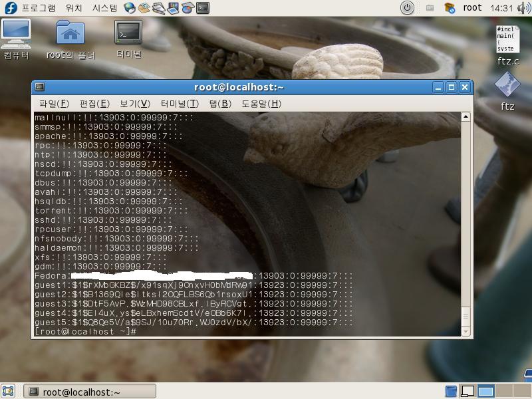Click the power shutdown icon
Viewport: 532px width, 399px height.
pyautogui.click(x=407, y=8)
